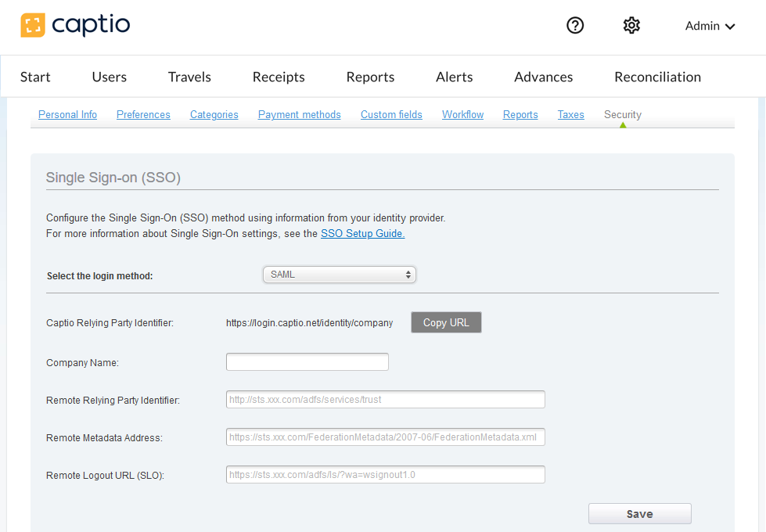Open the login method SAML dropdown
The width and height of the screenshot is (766, 532).
[x=339, y=275]
